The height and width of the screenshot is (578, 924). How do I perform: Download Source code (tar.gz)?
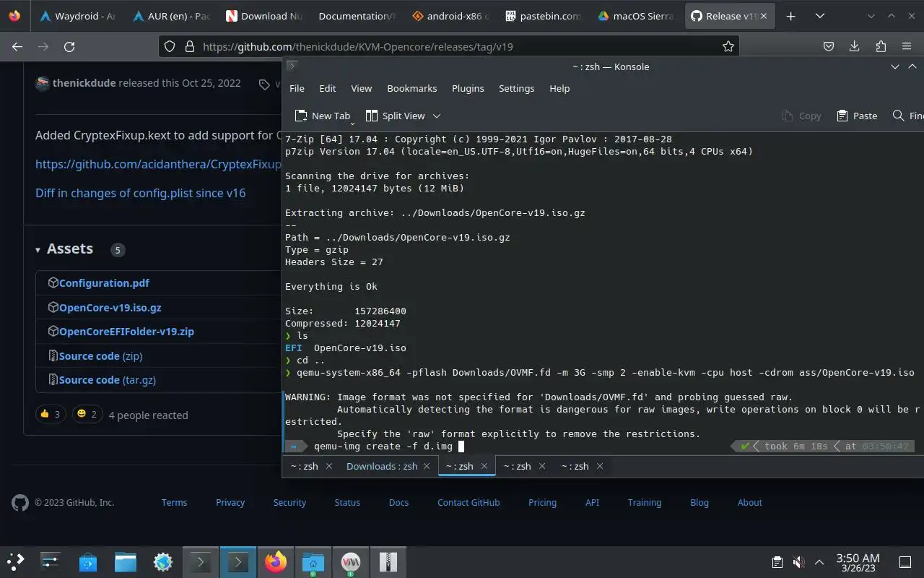click(x=107, y=379)
